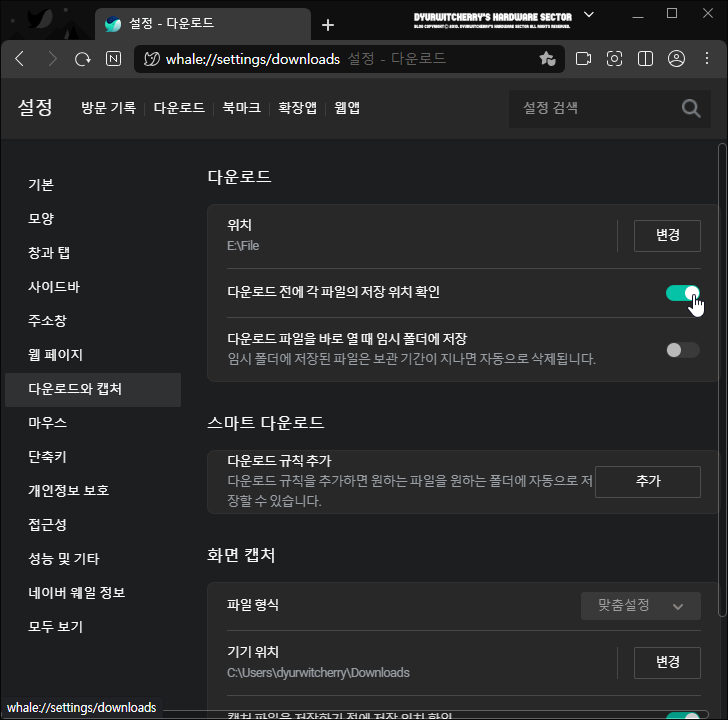Turn off 다운로드 전에 각 파일의 저장 위치 확인 toggle
728x720 pixels.
click(x=682, y=293)
